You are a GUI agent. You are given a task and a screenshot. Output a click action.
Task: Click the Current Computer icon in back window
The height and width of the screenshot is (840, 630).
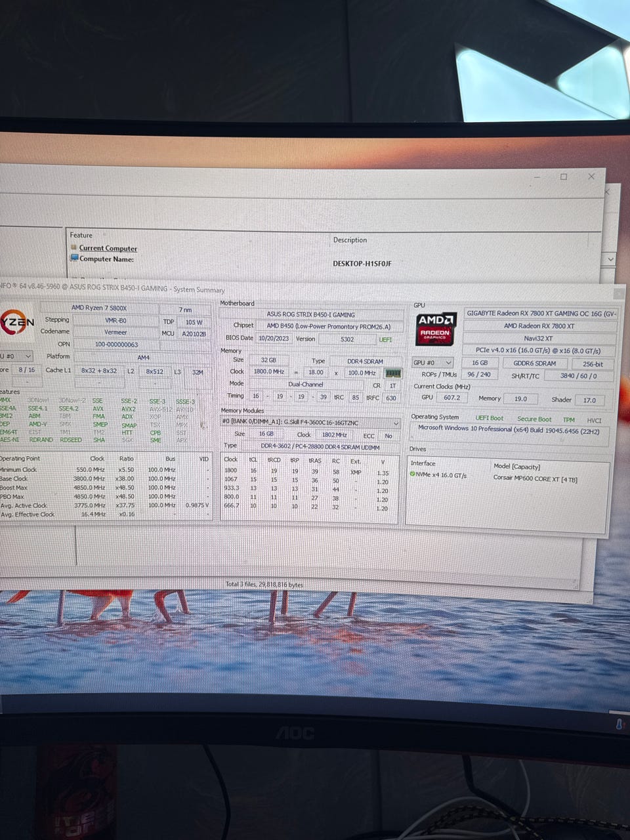click(74, 247)
